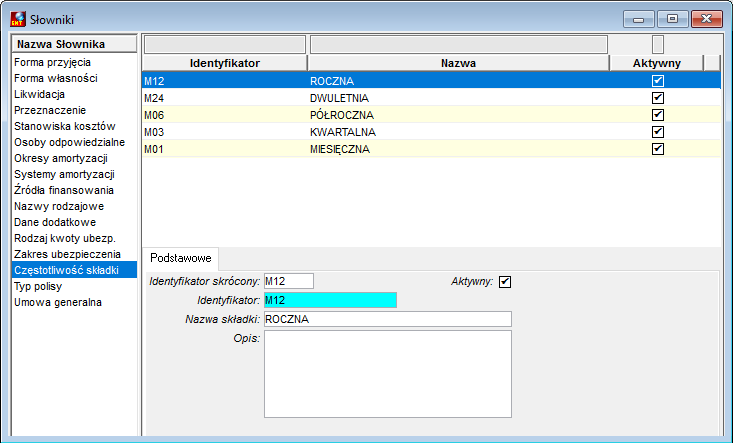
Task: Toggle Aktywny checkbox in KWARTALNA row
Action: (x=658, y=132)
